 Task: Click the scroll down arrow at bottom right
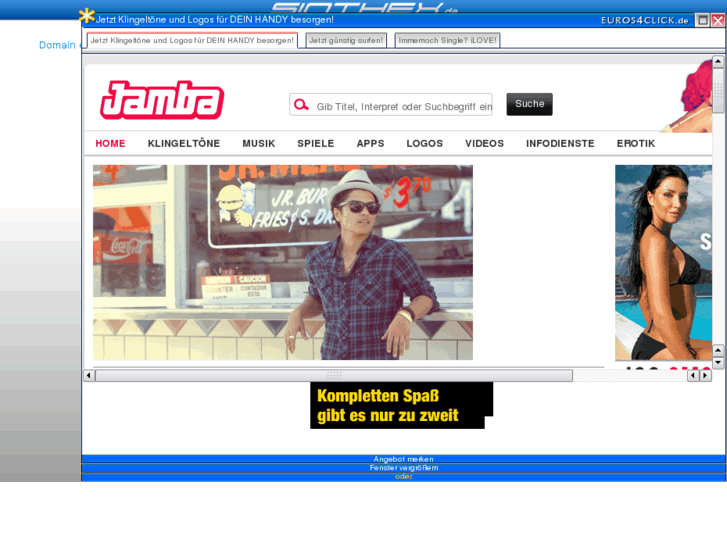coord(718,362)
